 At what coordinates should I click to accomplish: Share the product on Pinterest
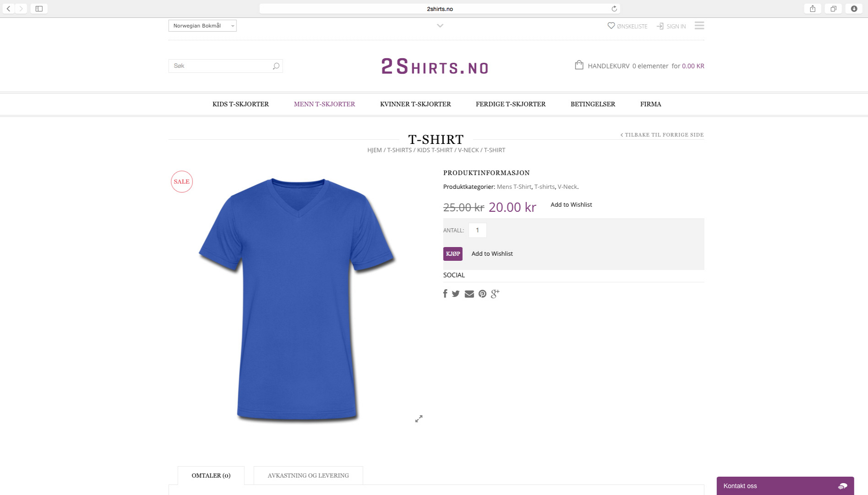(482, 294)
